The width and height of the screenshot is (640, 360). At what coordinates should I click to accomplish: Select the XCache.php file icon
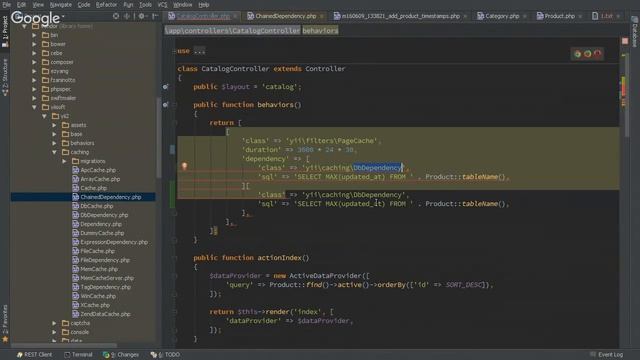(x=76, y=305)
